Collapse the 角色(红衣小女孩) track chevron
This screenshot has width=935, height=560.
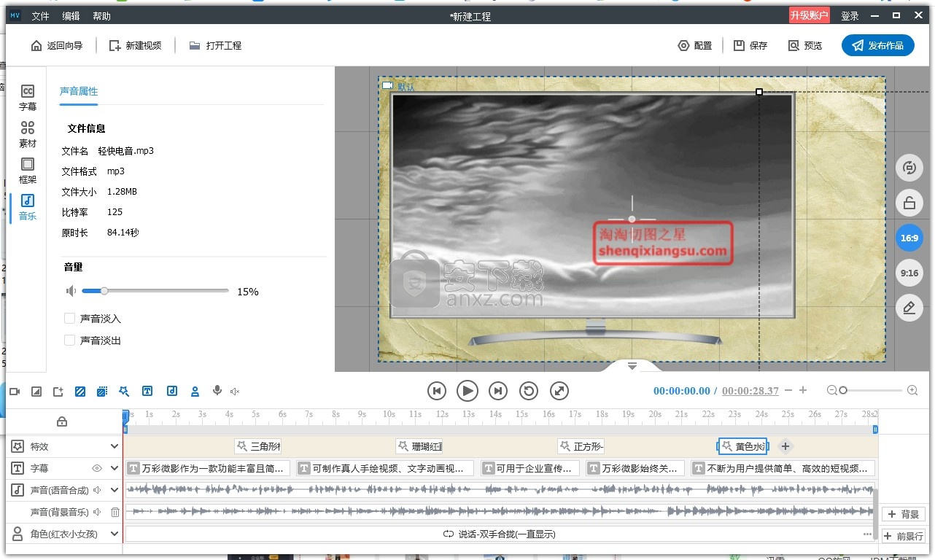115,534
